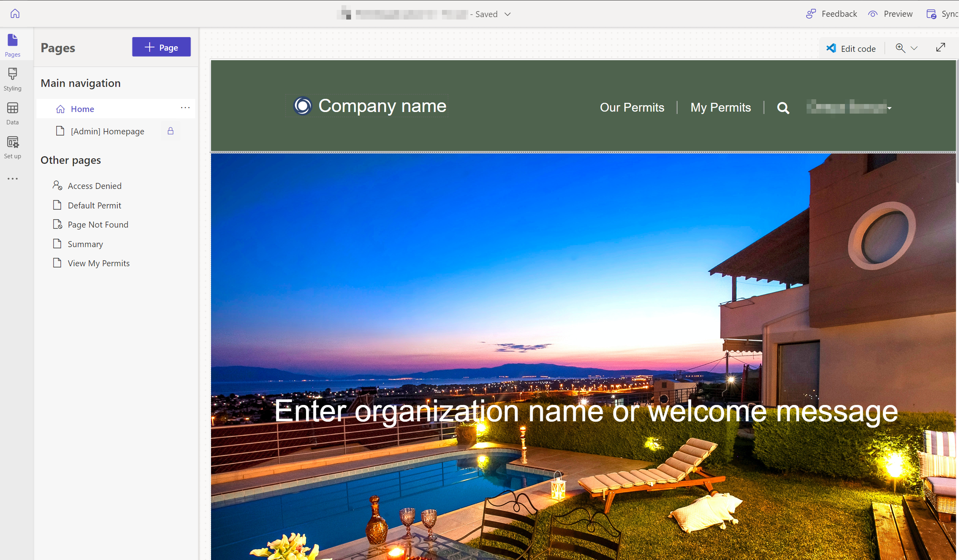Screen dimensions: 959x560
Task: Expand the zoom level dropdown
Action: [914, 47]
